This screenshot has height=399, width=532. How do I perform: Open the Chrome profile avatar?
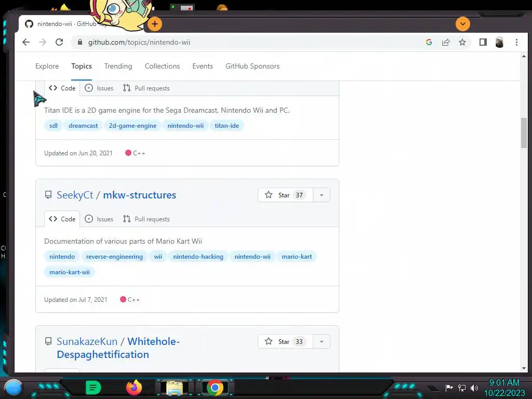click(499, 42)
